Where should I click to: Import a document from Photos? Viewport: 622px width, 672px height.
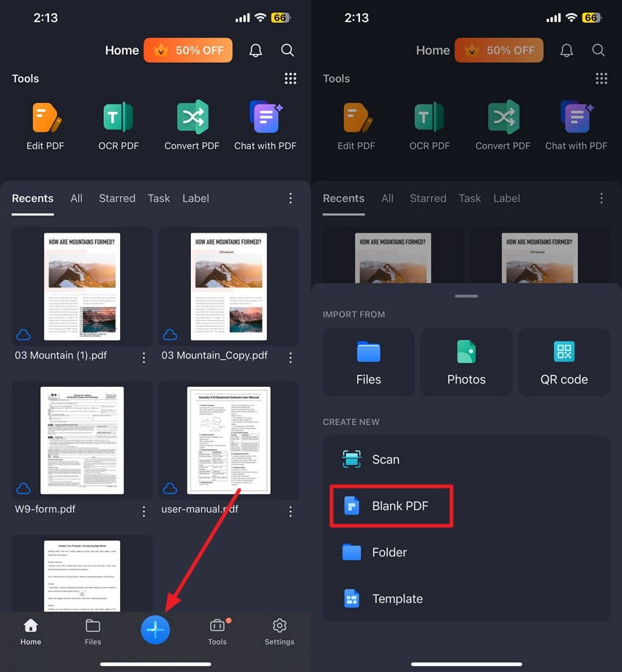(466, 362)
